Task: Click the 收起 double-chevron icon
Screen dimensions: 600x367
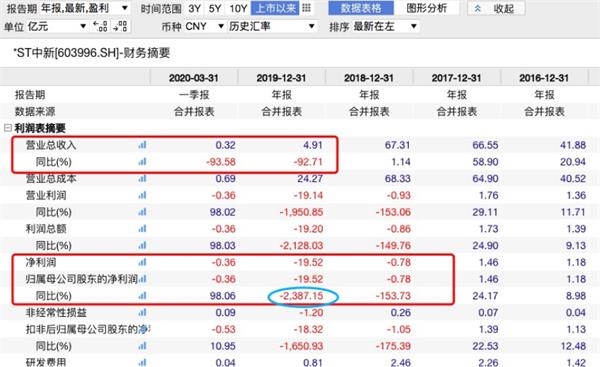Action: click(x=478, y=8)
